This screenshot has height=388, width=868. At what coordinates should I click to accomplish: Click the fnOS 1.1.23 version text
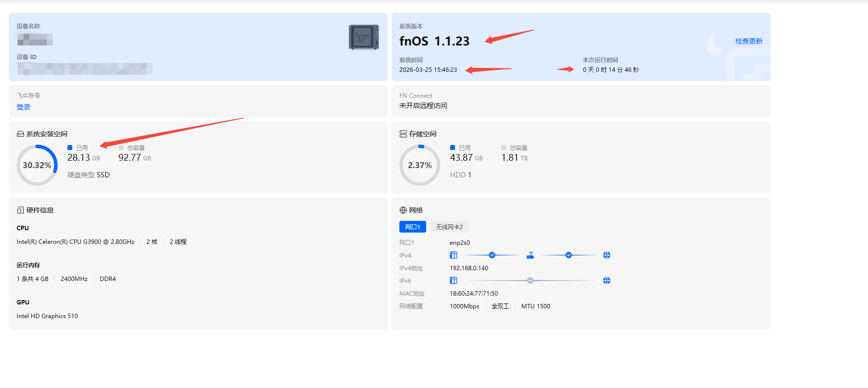point(434,41)
